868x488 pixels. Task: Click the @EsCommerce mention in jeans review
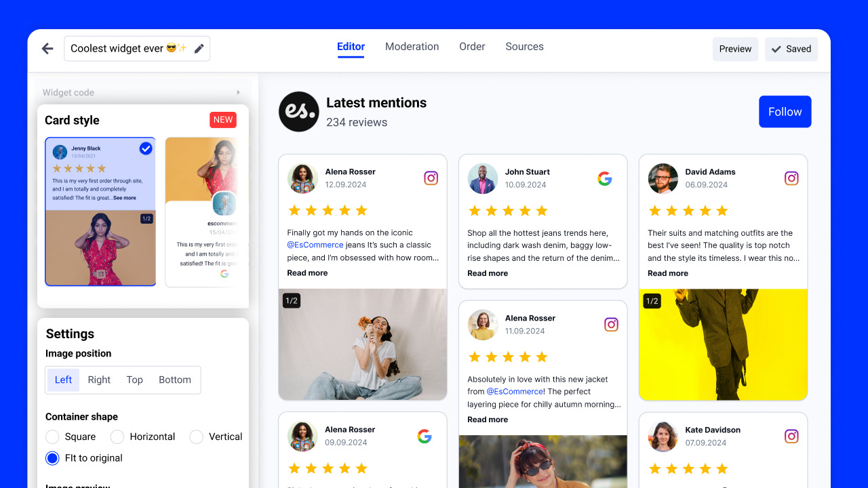tap(315, 245)
